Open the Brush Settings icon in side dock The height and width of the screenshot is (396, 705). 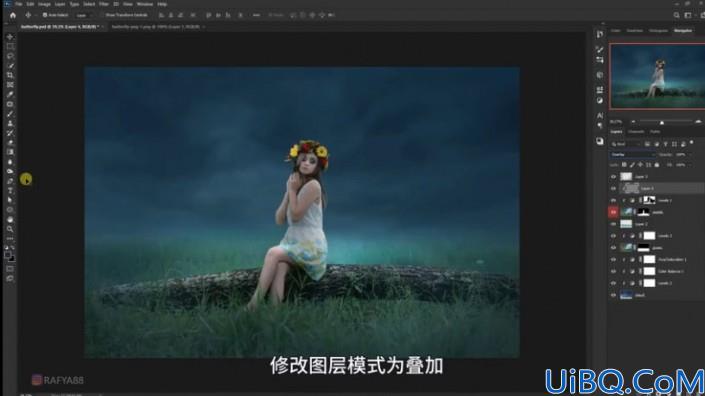tap(600, 49)
